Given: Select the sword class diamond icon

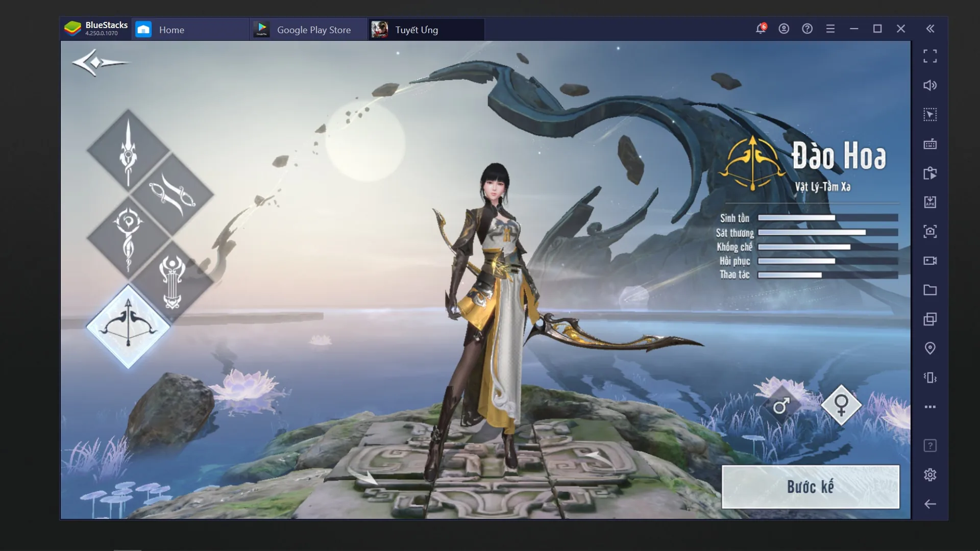Looking at the screenshot, I should (128, 151).
